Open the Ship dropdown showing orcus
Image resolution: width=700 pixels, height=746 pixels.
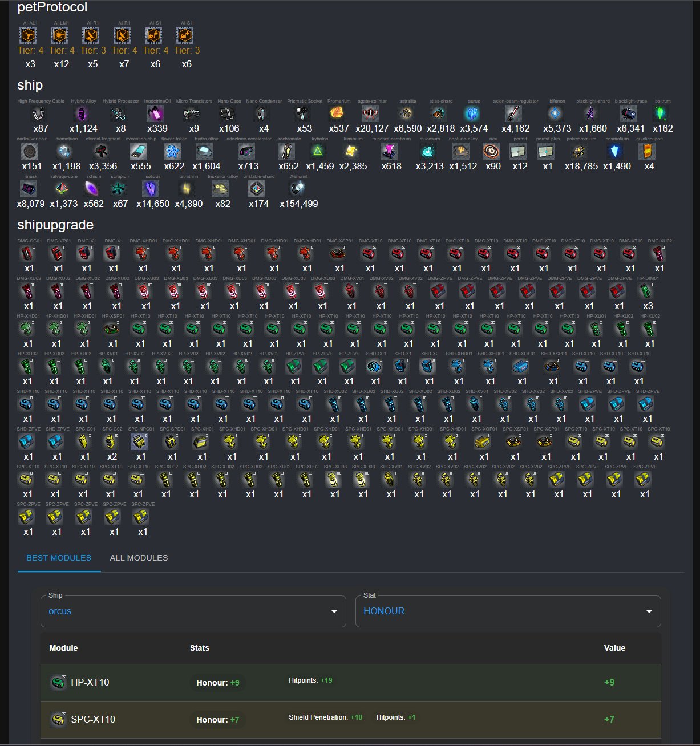pyautogui.click(x=193, y=611)
